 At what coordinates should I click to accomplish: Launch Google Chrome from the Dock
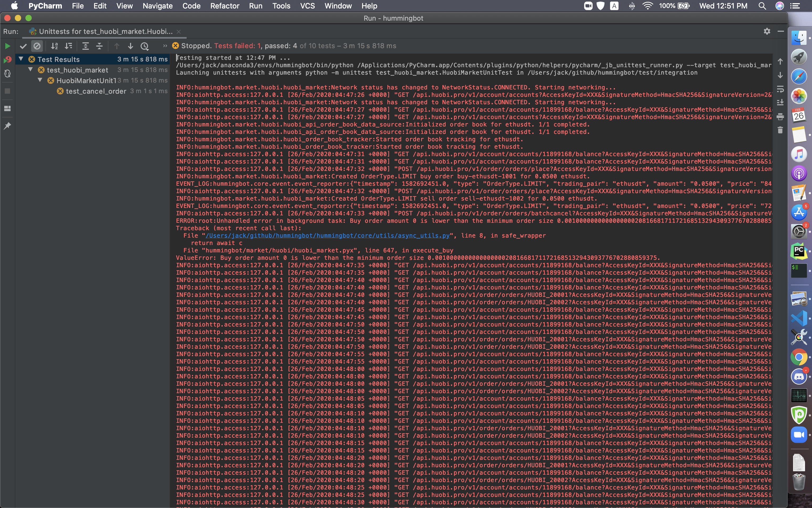tap(799, 357)
